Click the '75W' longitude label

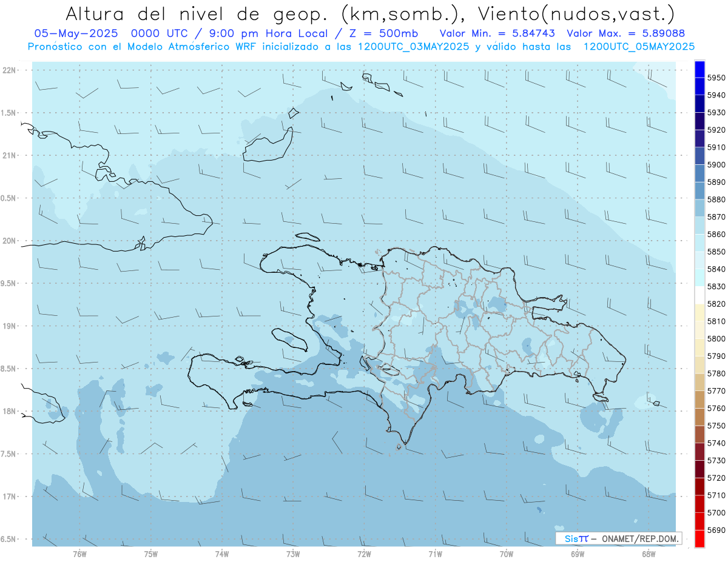(151, 554)
